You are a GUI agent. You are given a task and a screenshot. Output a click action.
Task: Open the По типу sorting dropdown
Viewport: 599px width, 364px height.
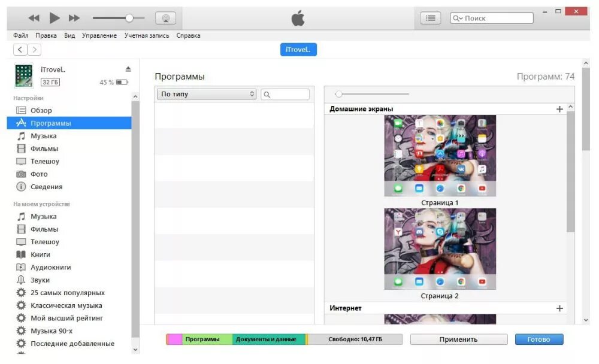(x=206, y=94)
